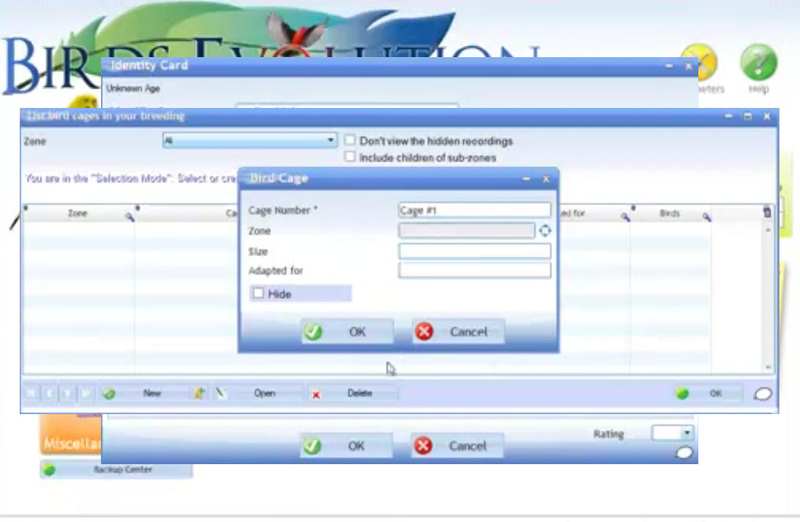Click speech bubble icon in Identity Card window

tap(684, 453)
